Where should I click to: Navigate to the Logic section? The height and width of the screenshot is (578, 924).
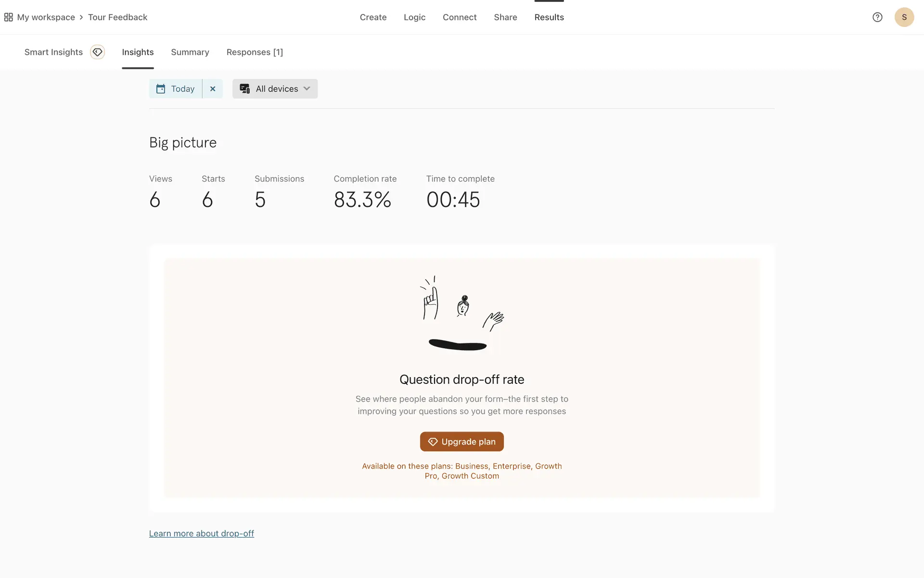pyautogui.click(x=414, y=17)
